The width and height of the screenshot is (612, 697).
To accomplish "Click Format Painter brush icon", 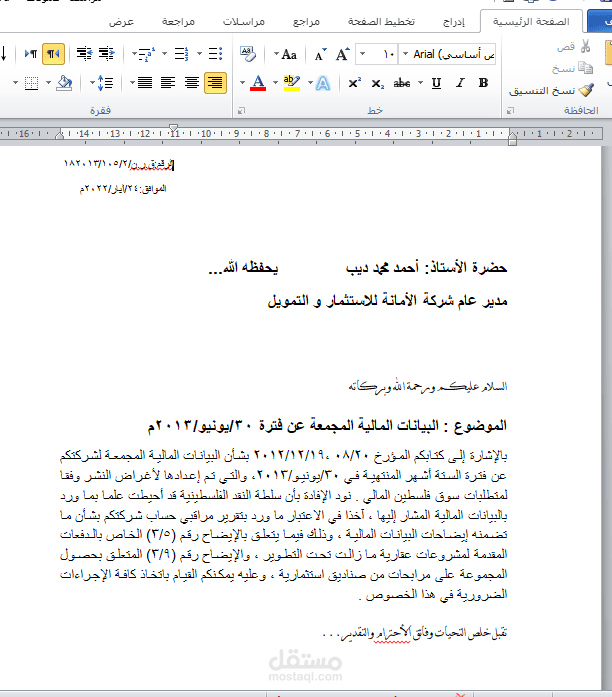I will tap(586, 90).
